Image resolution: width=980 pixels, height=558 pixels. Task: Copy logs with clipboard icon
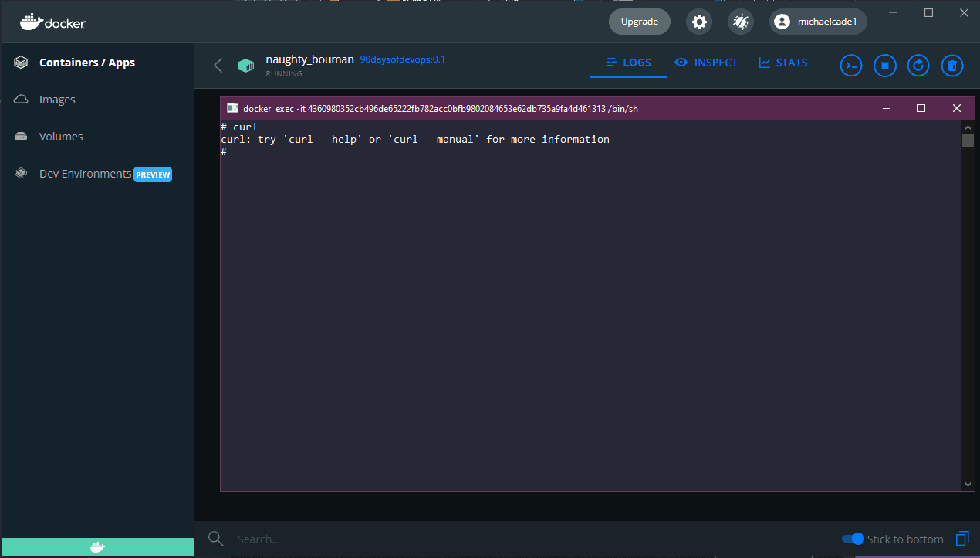pos(961,538)
